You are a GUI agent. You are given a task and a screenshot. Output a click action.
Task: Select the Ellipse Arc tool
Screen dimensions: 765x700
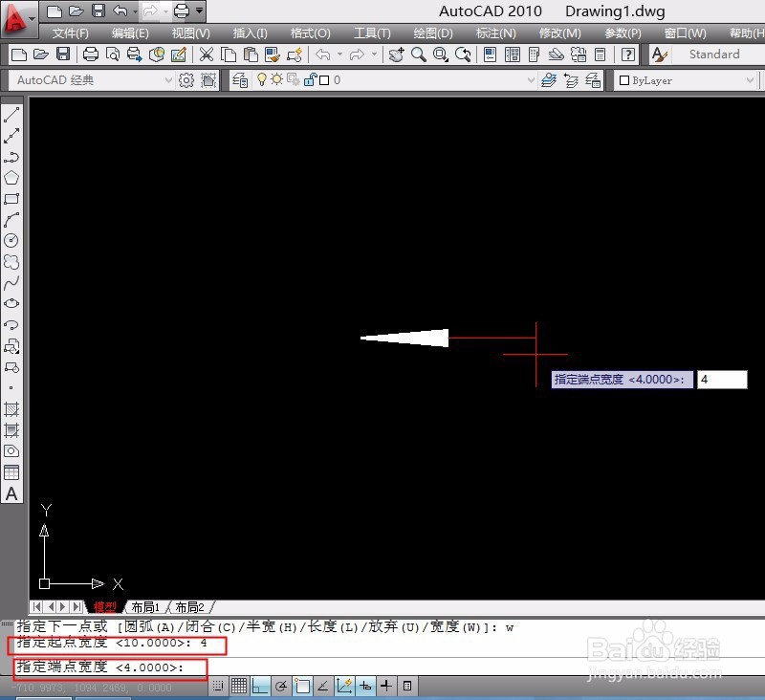[x=11, y=325]
